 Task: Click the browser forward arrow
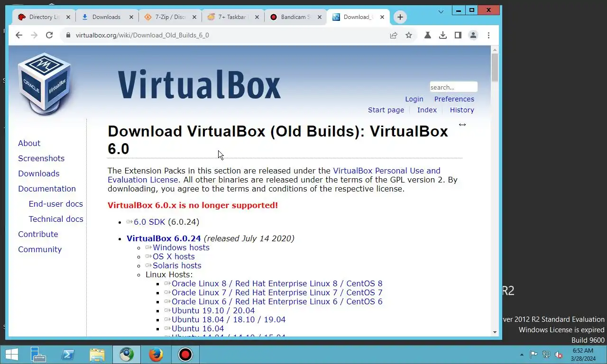(x=34, y=35)
